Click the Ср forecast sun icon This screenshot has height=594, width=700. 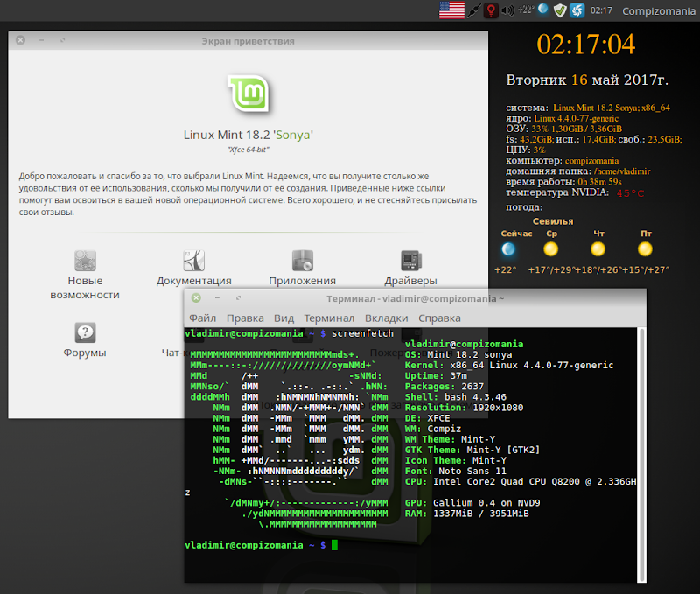551,249
